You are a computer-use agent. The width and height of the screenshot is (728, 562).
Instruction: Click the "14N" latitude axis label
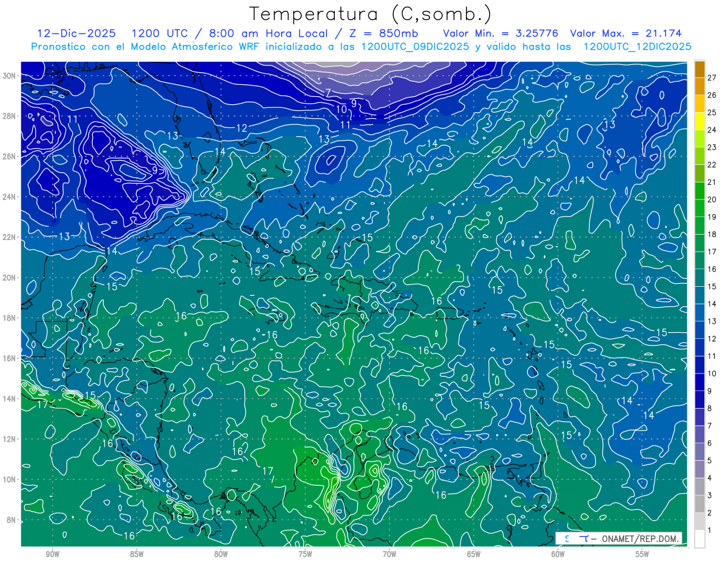[10, 398]
